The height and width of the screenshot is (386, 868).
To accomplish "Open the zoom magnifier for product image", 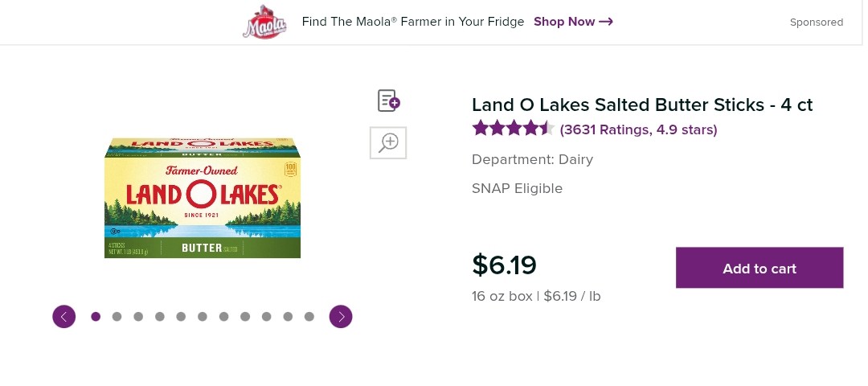I will click(x=388, y=143).
